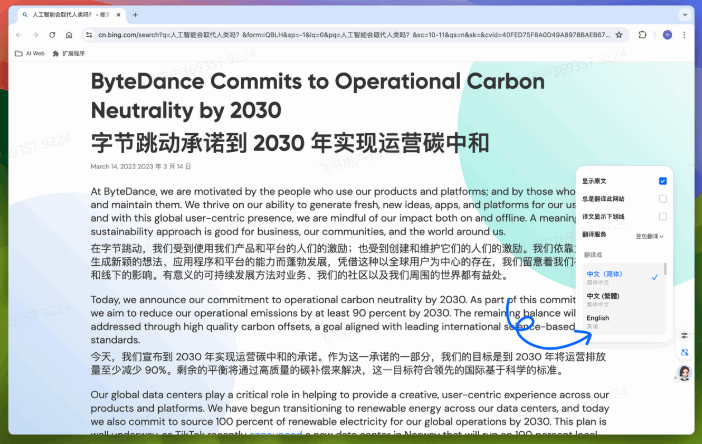Open the 豆包翻译 translation service dropdown
This screenshot has width=702, height=444.
(650, 236)
